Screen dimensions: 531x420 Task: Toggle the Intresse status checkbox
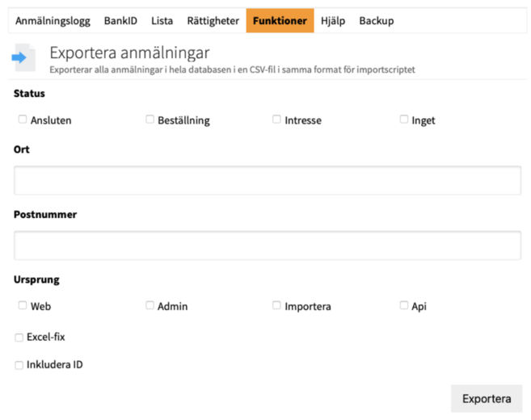[x=276, y=120]
